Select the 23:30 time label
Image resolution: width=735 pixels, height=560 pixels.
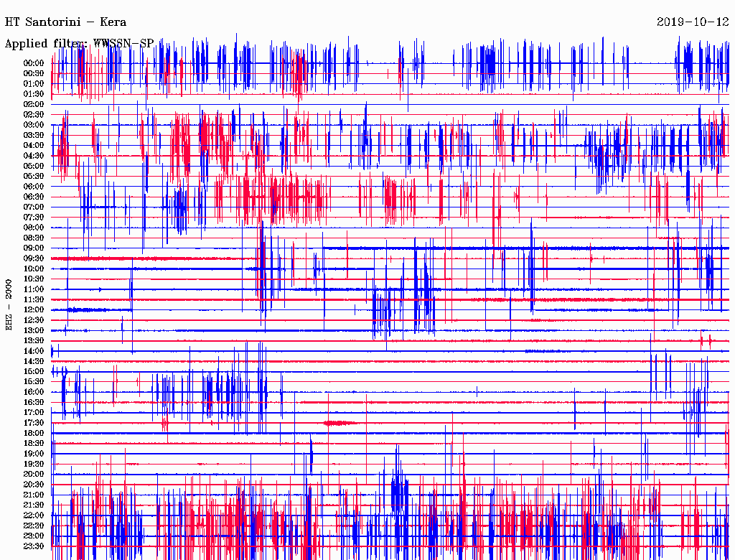click(x=34, y=546)
